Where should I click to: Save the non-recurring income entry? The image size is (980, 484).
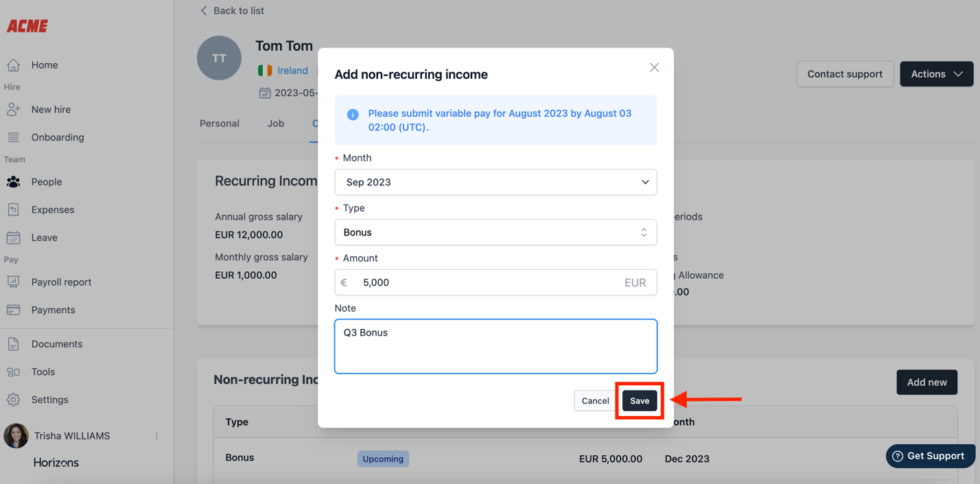tap(639, 401)
